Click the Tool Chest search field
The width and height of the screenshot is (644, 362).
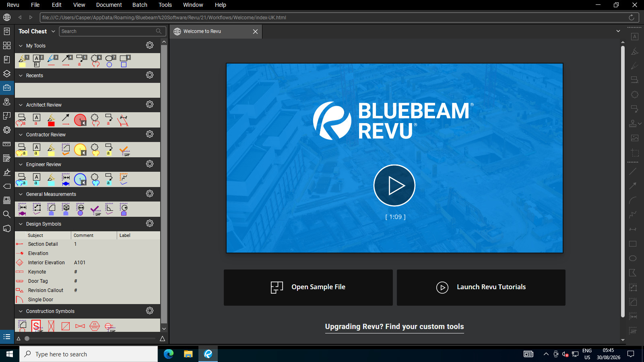tap(112, 31)
